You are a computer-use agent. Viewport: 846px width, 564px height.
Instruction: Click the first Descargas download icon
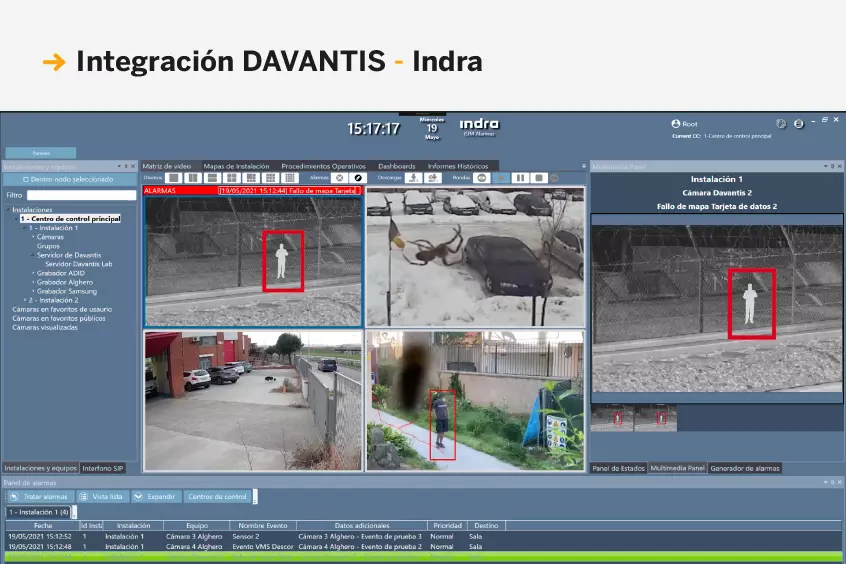[413, 178]
